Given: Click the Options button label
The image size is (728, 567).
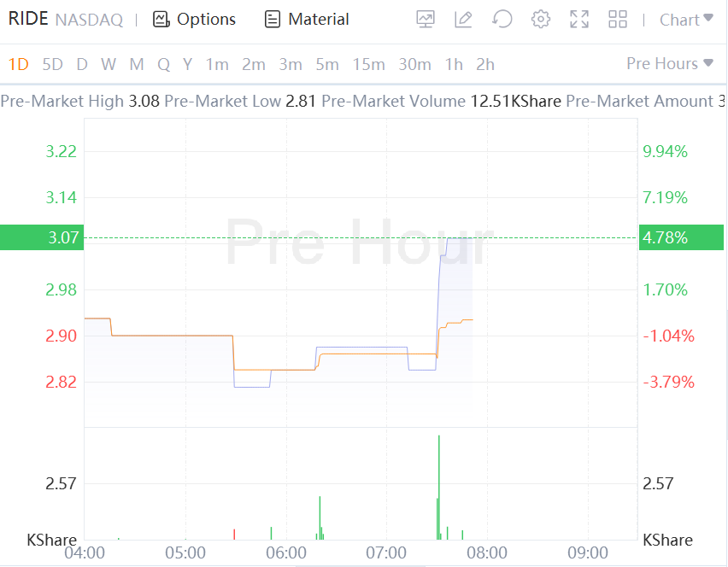Looking at the screenshot, I should (x=206, y=19).
